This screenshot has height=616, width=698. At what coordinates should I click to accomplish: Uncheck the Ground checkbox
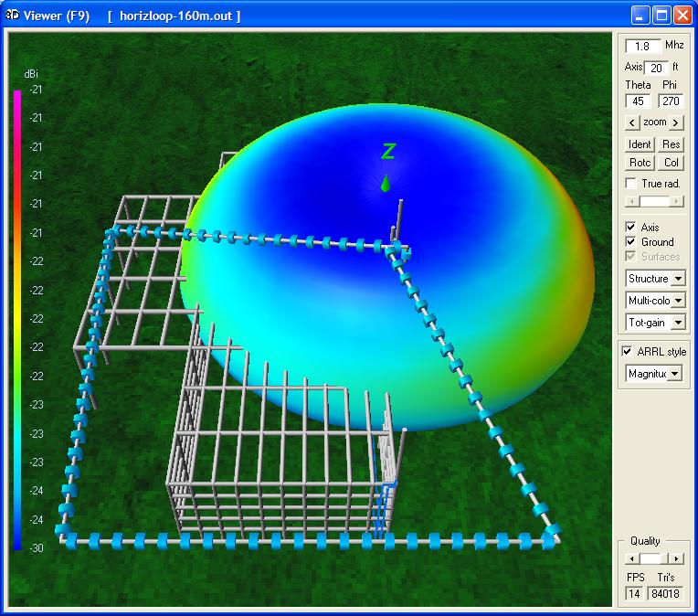(x=630, y=242)
